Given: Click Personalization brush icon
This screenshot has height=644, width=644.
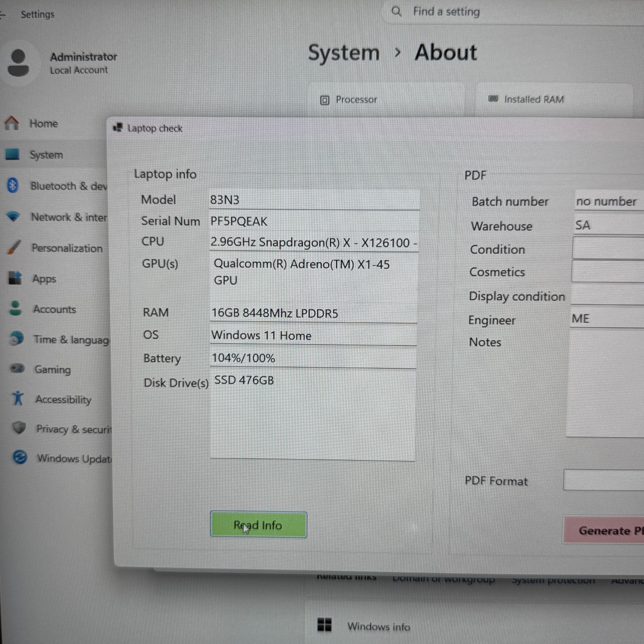Looking at the screenshot, I should (x=14, y=248).
